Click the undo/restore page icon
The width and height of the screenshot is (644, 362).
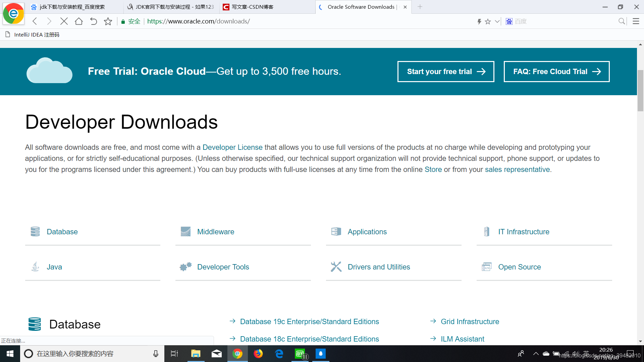[x=94, y=21]
